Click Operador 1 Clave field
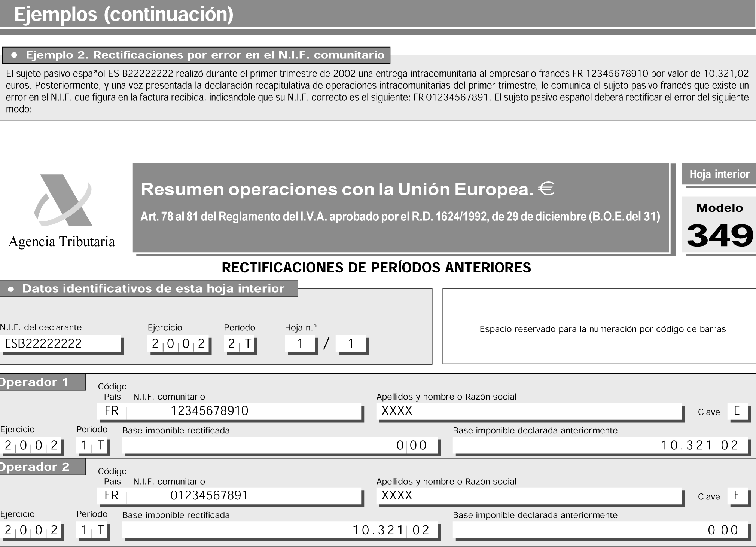 pos(738,411)
